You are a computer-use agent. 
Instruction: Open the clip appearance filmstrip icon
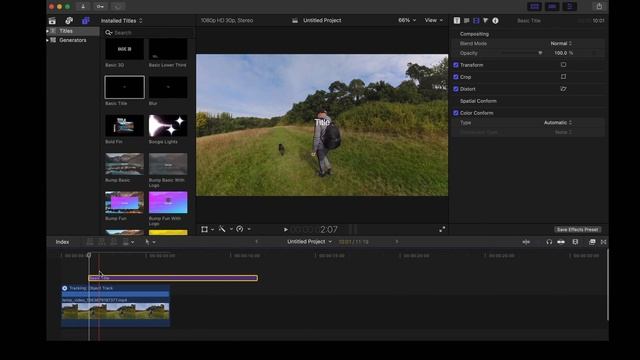[x=575, y=242]
